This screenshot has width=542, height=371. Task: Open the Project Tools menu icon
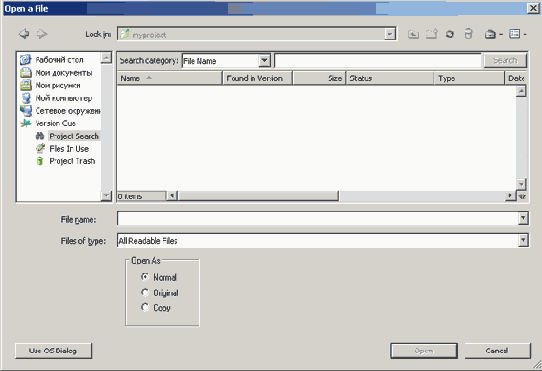(493, 34)
